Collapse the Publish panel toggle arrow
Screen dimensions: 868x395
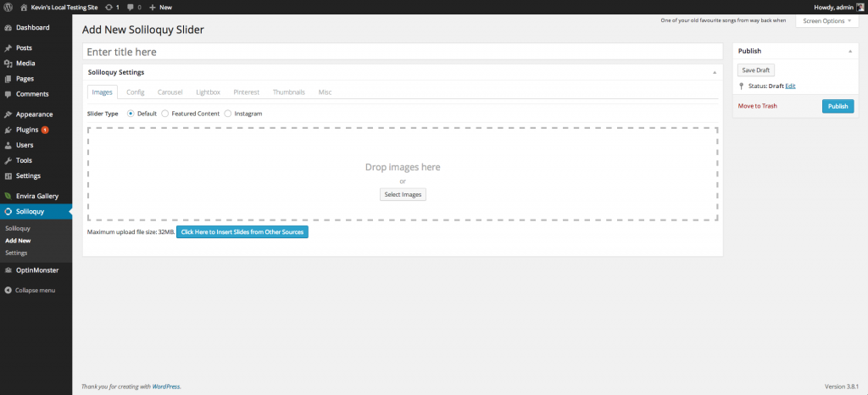(849, 52)
